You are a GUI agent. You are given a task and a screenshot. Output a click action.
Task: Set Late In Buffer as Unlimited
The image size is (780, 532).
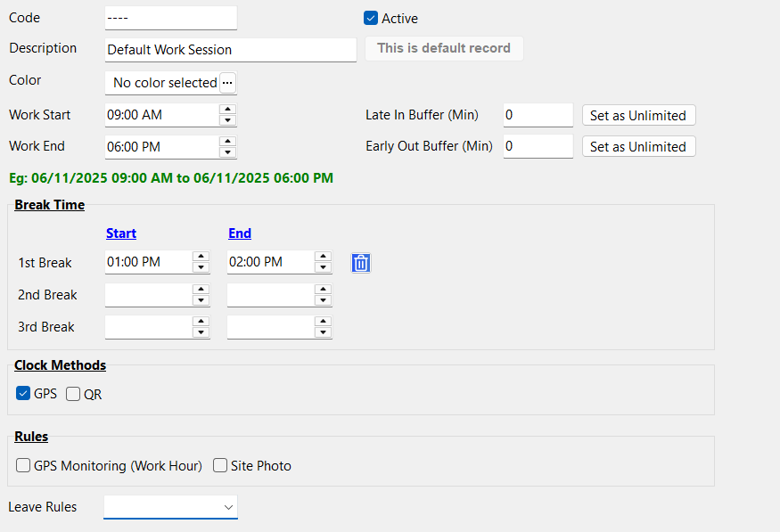click(x=638, y=115)
